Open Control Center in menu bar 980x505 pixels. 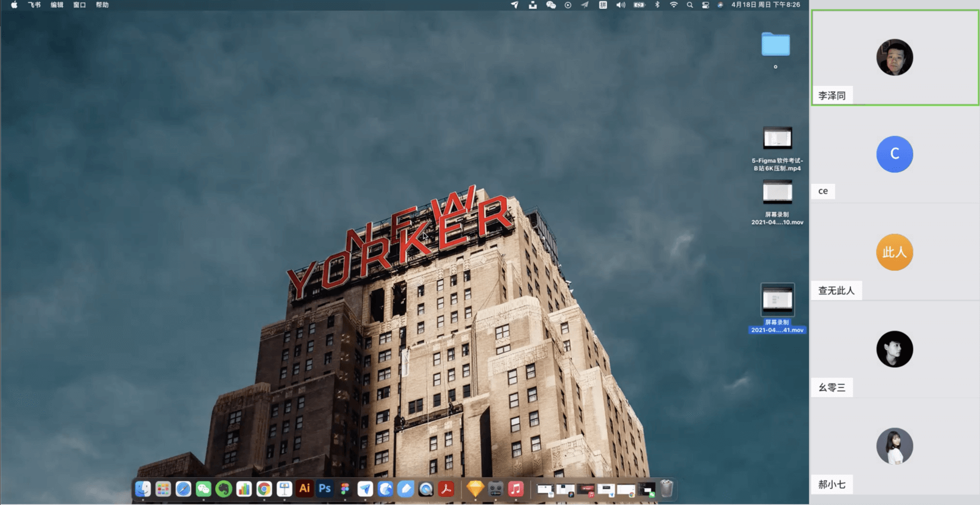(x=706, y=5)
